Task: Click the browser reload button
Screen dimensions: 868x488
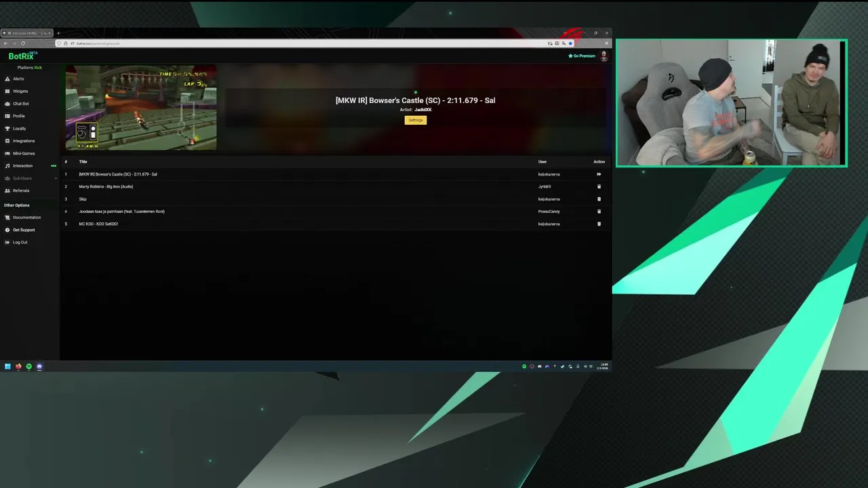Action: [22, 43]
